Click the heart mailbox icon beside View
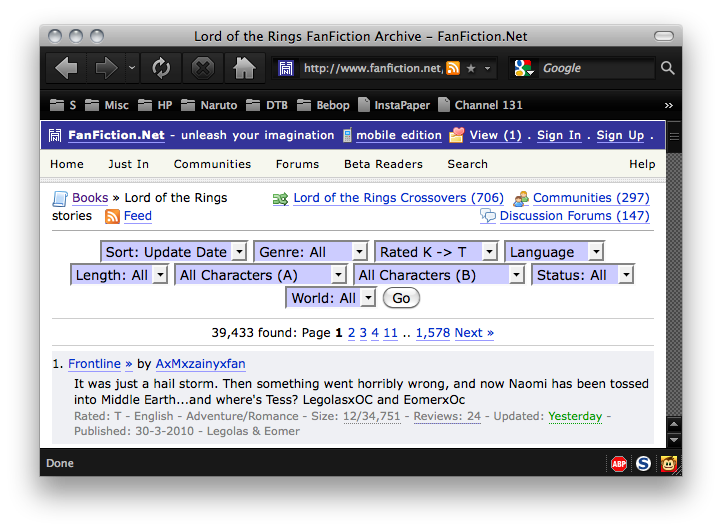Screen dimensions: 722x531 point(456,135)
